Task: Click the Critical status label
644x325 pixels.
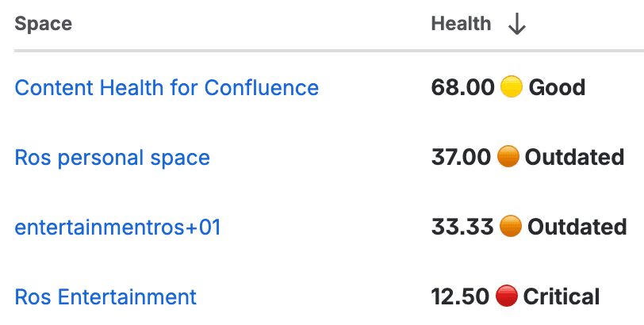Action: [562, 297]
